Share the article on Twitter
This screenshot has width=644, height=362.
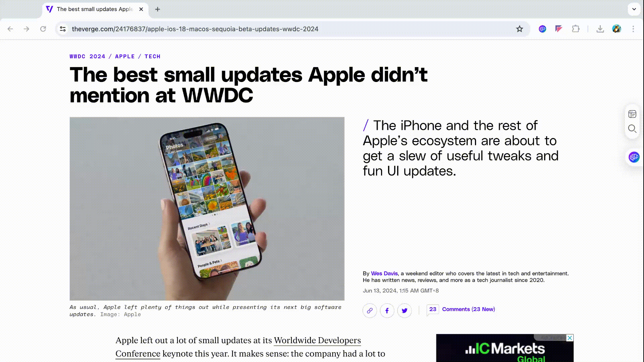point(405,311)
